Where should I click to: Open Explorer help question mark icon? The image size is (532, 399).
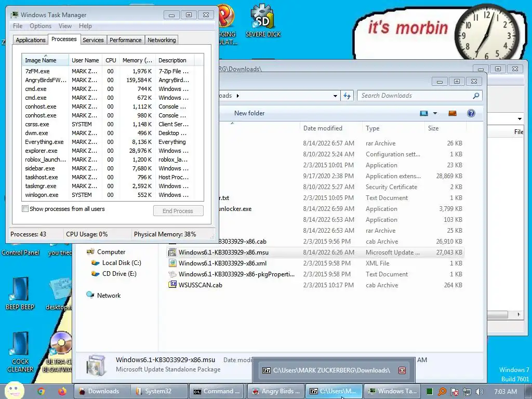pyautogui.click(x=471, y=113)
